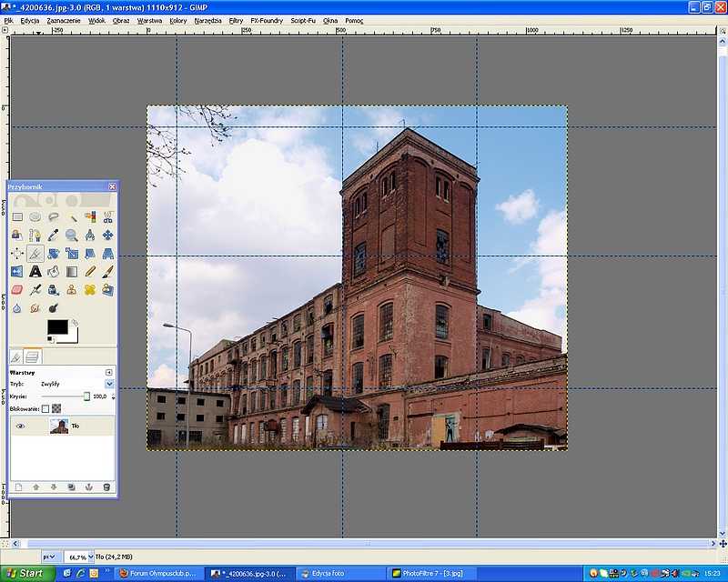Viewport: 728px width, 582px height.
Task: Click the Windows Start button
Action: (26, 573)
